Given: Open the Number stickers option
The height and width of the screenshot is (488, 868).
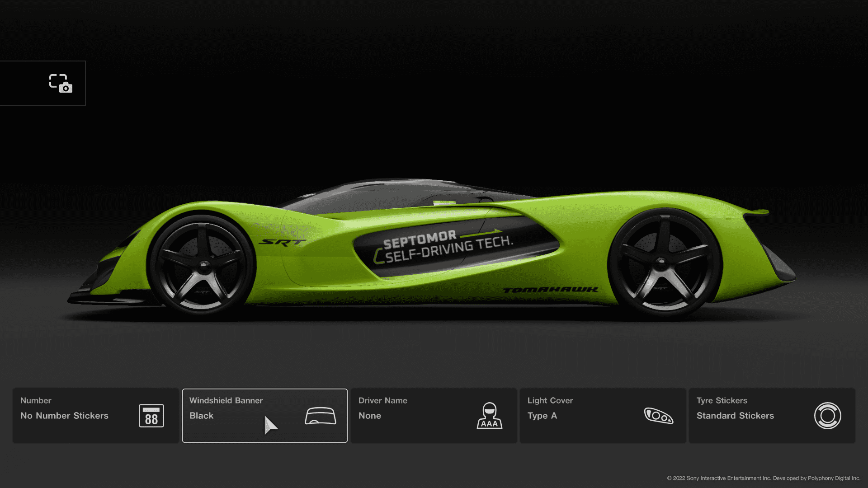Looking at the screenshot, I should 36,401.
